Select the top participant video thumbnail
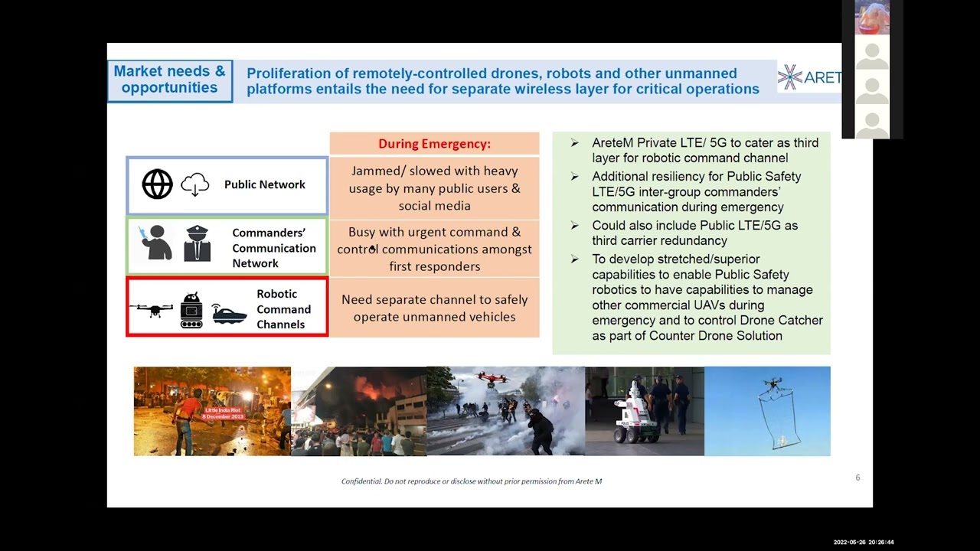The image size is (980, 551). point(872,18)
